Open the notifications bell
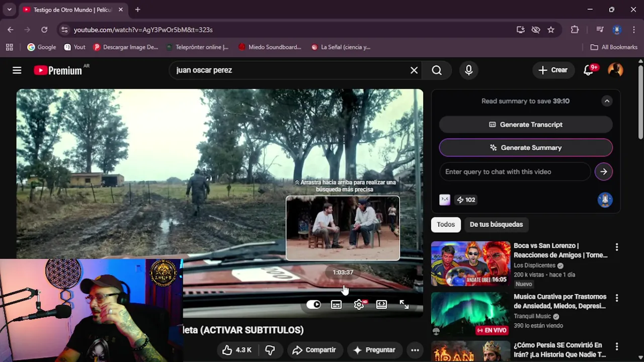 tap(589, 70)
